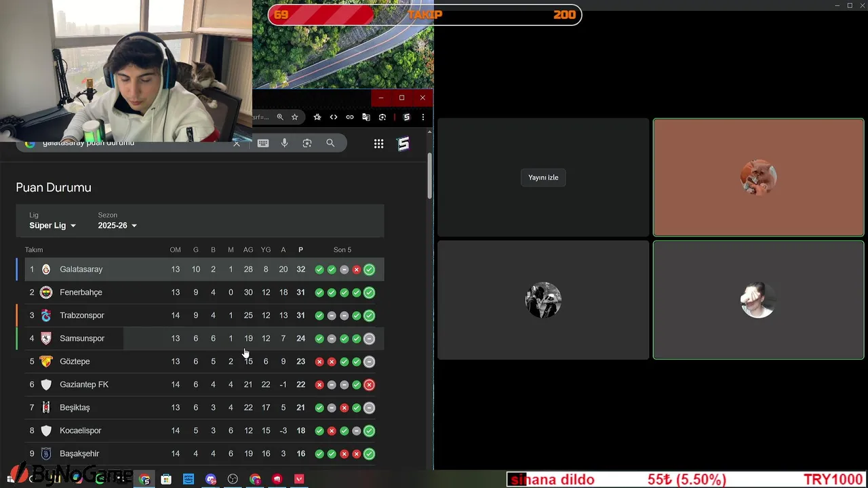
Task: Select the orange tile with cat avatar
Action: 758,178
